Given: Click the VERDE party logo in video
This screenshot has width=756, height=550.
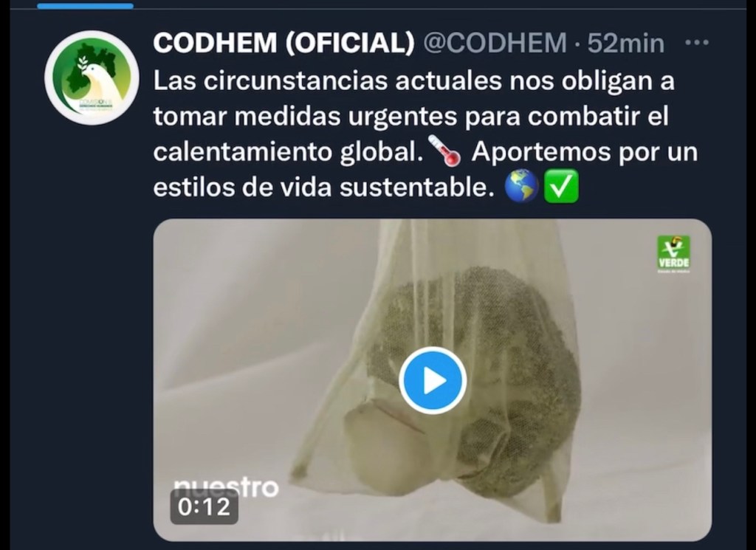Looking at the screenshot, I should [674, 253].
